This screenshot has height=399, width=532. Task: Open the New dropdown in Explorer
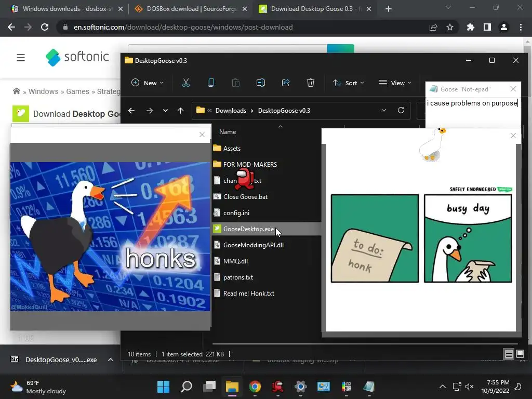(x=148, y=83)
